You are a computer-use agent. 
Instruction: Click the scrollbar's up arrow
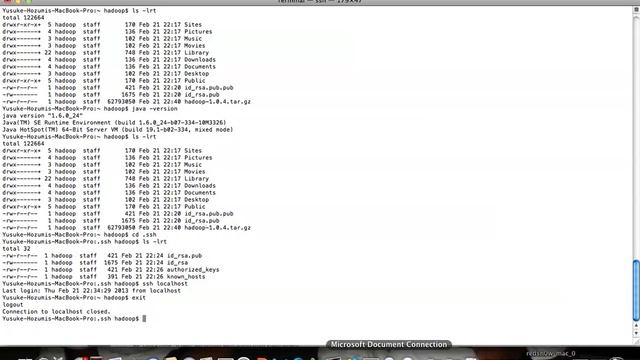coord(636,326)
